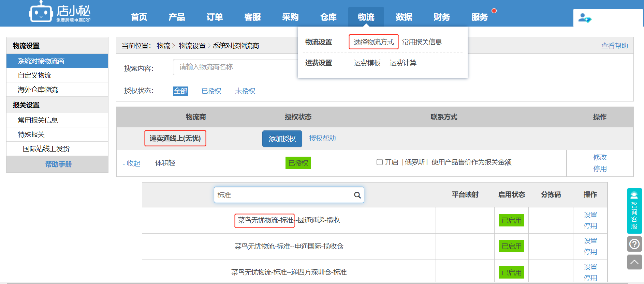Collapse the 体积轻 row via 收起
The image size is (644, 284).
tap(132, 163)
